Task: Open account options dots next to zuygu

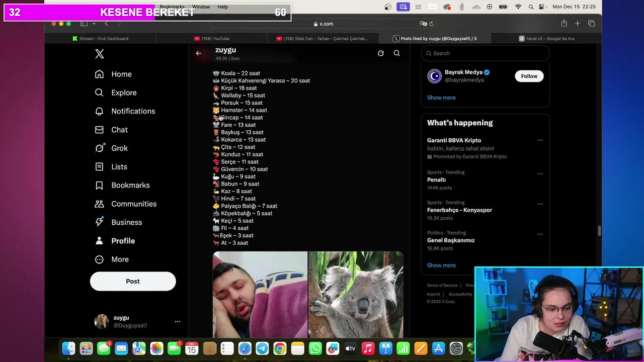Action: 177,321
